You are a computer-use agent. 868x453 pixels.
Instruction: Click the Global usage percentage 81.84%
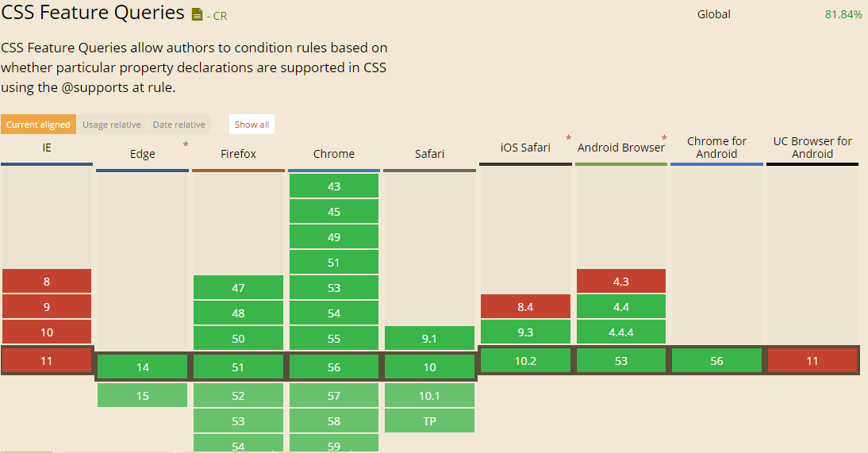[x=843, y=14]
